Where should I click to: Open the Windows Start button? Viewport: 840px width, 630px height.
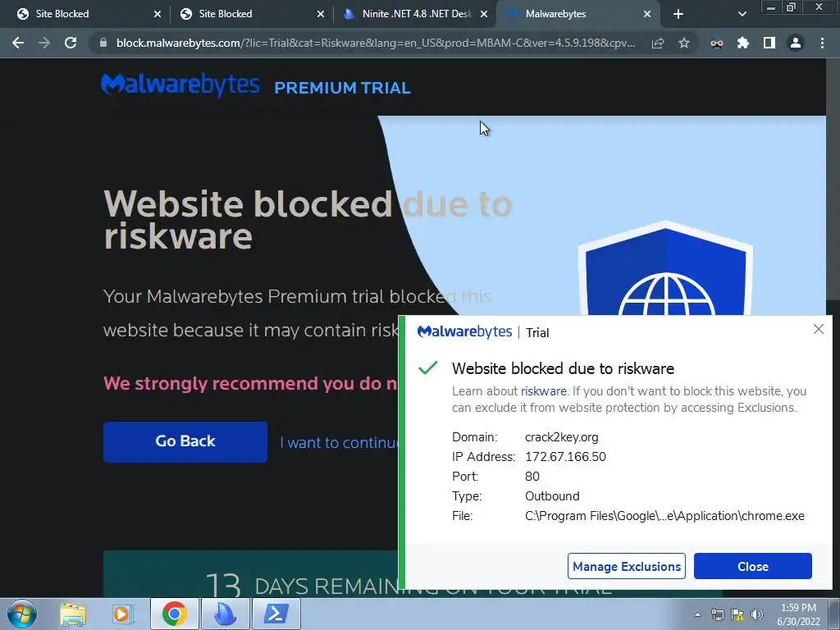[x=22, y=614]
